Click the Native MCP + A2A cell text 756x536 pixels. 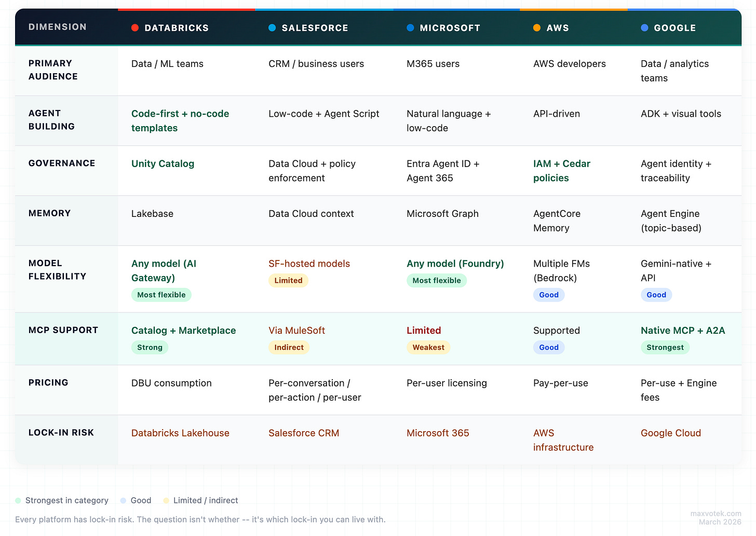click(x=683, y=331)
